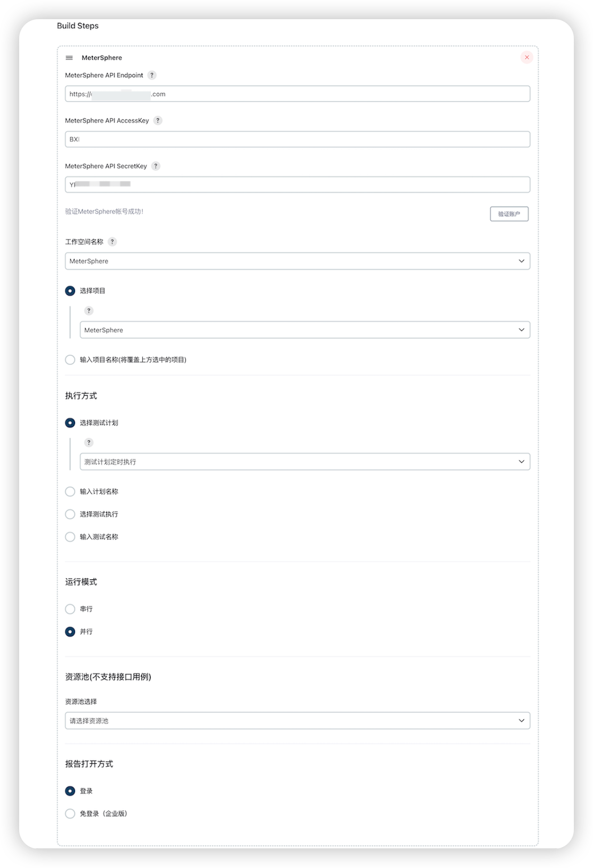Click the help icon above 测试计划定时执行
The width and height of the screenshot is (593, 868).
click(x=88, y=442)
